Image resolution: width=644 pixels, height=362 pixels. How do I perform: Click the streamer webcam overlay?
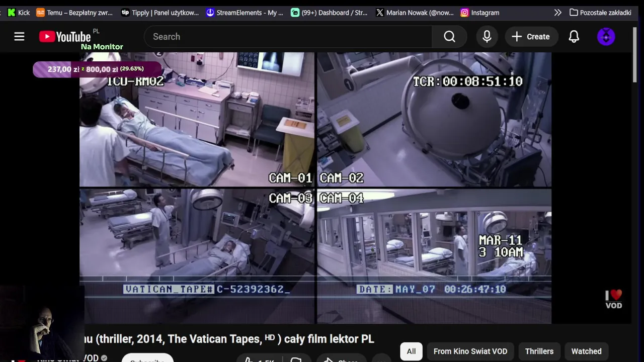coord(42,323)
